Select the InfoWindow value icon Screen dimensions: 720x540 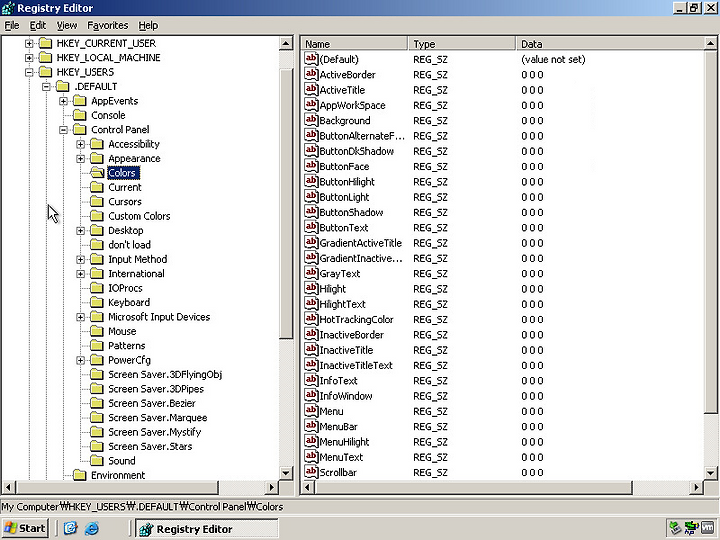tap(311, 395)
